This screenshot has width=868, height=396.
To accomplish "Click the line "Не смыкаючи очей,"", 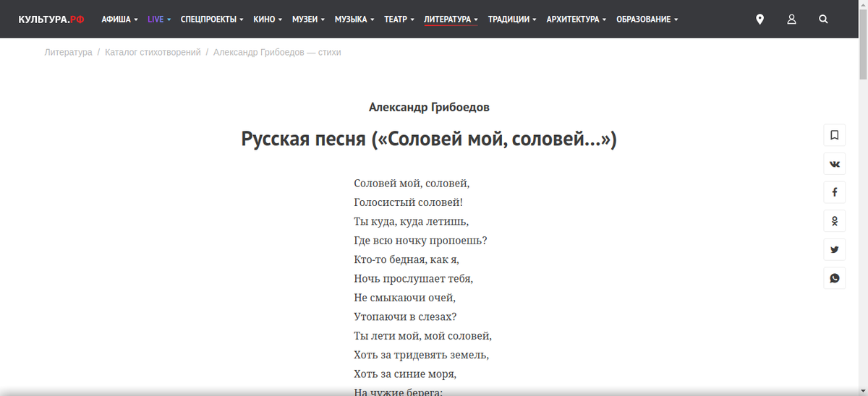I will [405, 297].
